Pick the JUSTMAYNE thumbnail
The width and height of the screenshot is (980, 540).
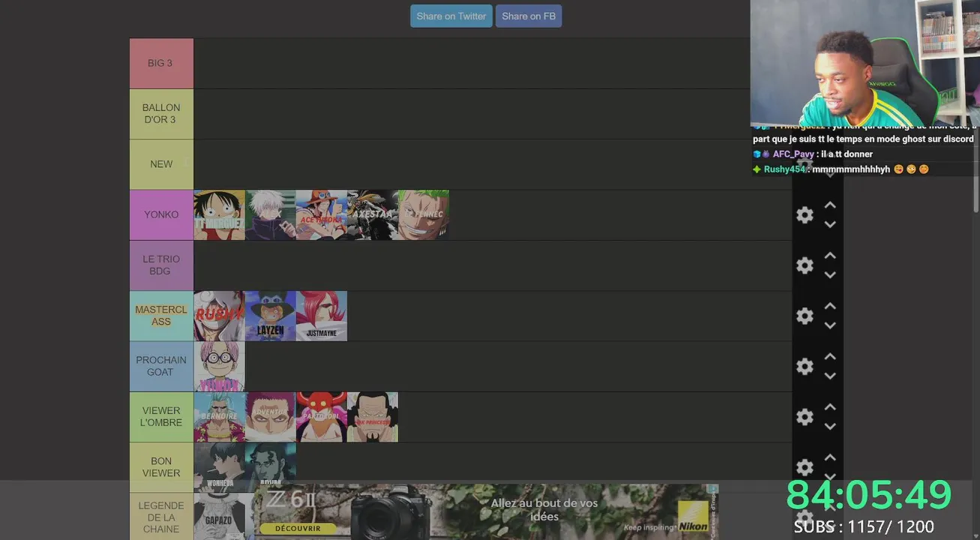pyautogui.click(x=322, y=316)
